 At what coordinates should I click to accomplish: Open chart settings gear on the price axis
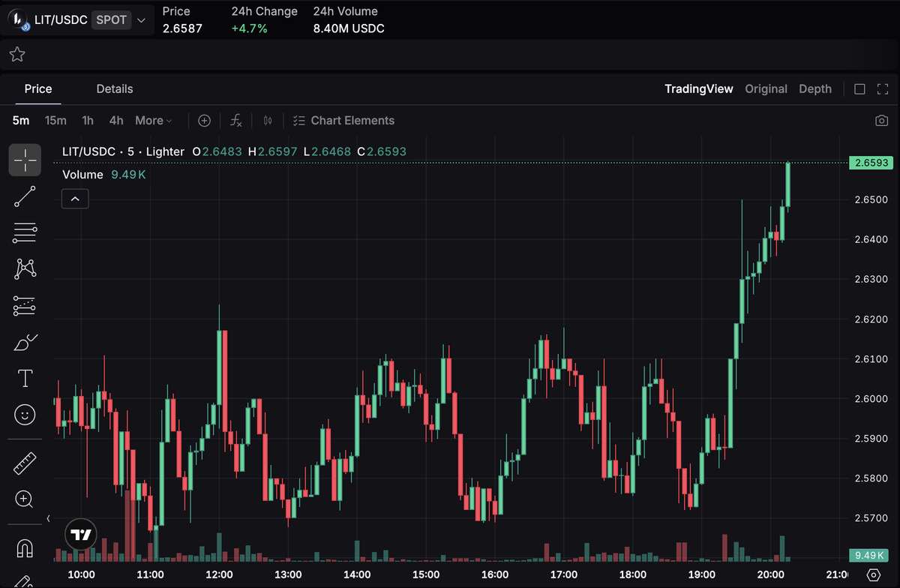coord(873,575)
